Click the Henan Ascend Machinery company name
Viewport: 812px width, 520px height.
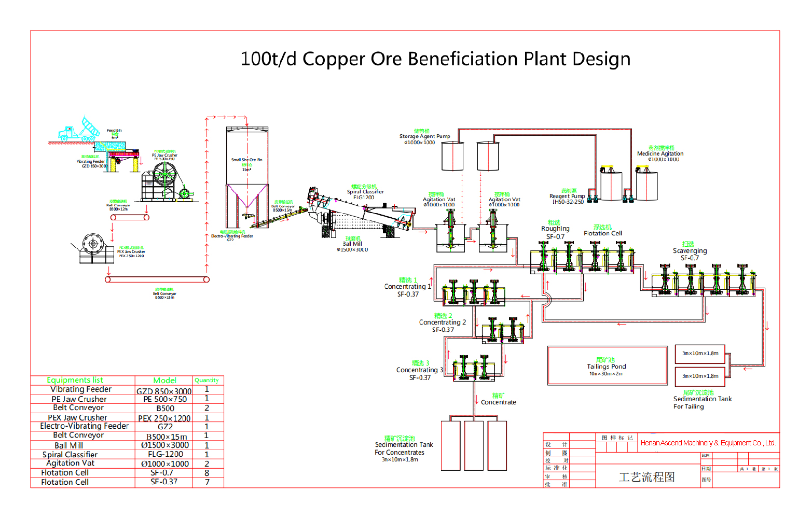coord(708,443)
